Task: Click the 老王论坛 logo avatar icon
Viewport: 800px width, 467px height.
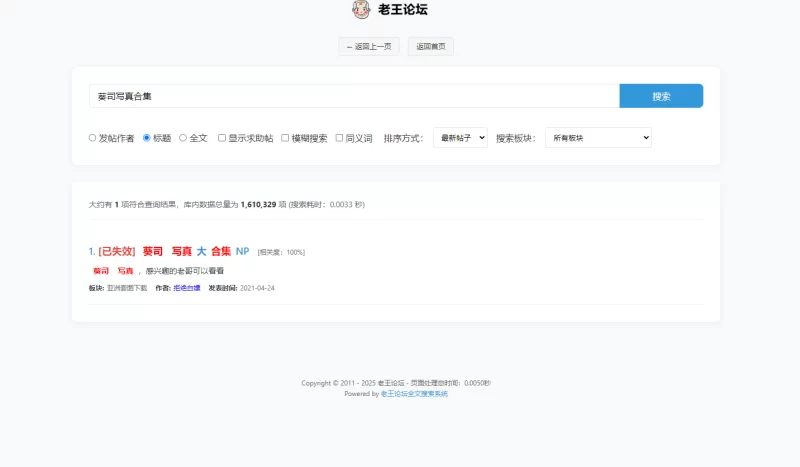Action: click(360, 10)
